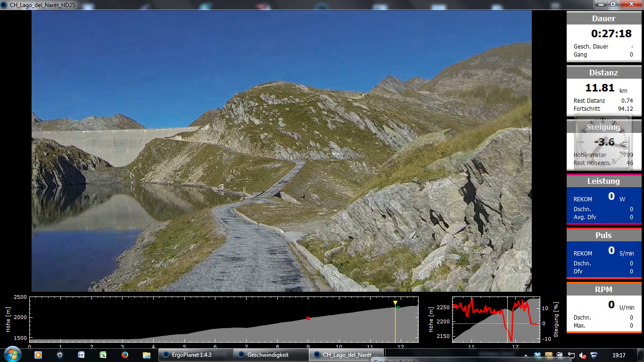Click the Steigung gradient gauge panel
The width and height of the screenshot is (644, 362).
[x=604, y=145]
